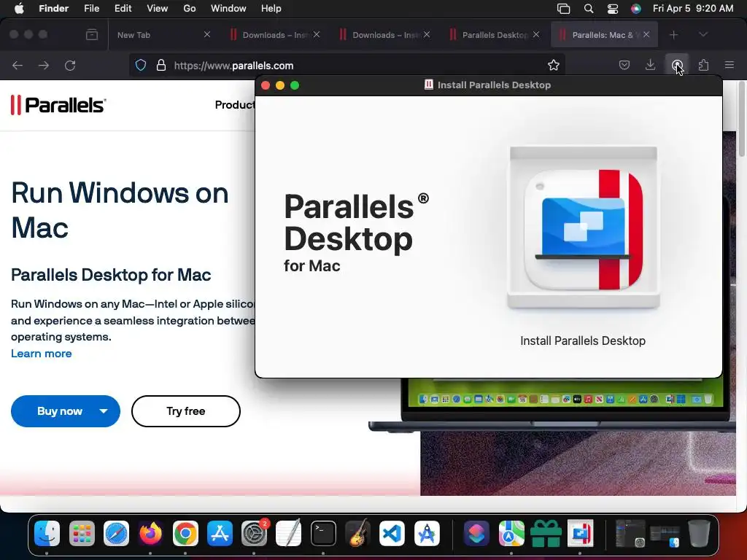Open the App Store from the Dock
This screenshot has height=560, width=747.
pos(220,533)
